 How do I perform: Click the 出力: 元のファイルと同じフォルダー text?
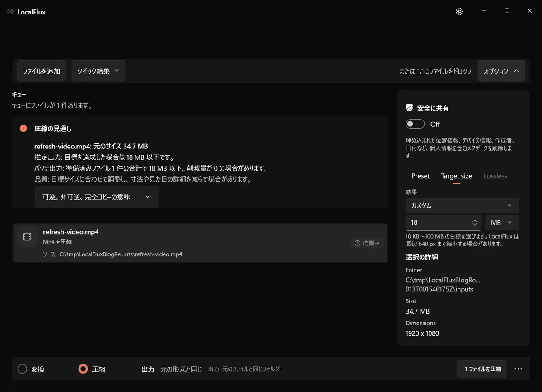point(246,369)
